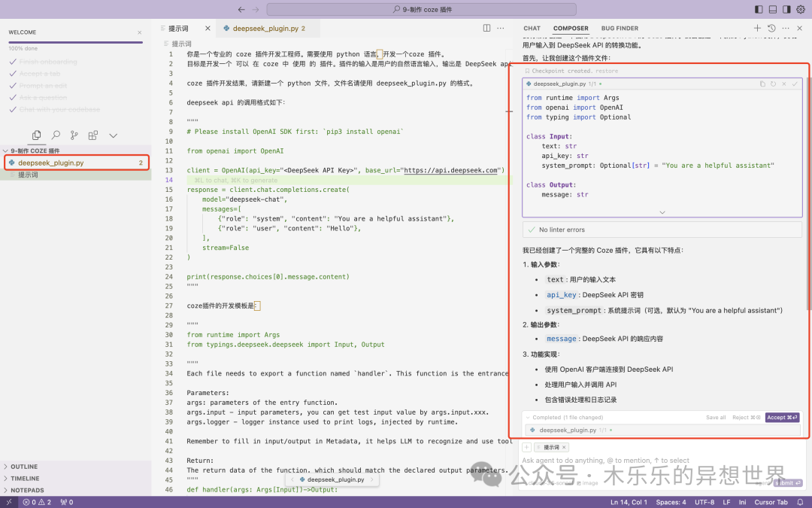Open composer history clock icon
The height and width of the screenshot is (508, 812).
(x=771, y=28)
